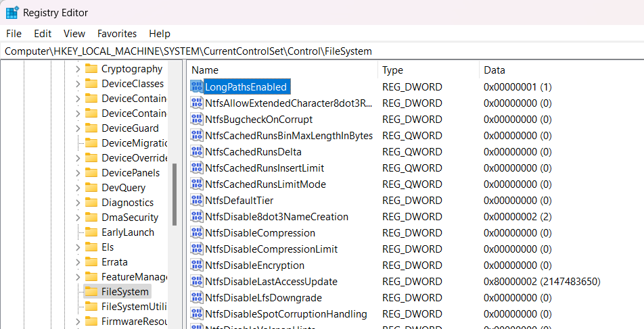Click REG_QWORD type of NtfsCachedRunsDelta
The height and width of the screenshot is (329, 644).
coord(412,152)
